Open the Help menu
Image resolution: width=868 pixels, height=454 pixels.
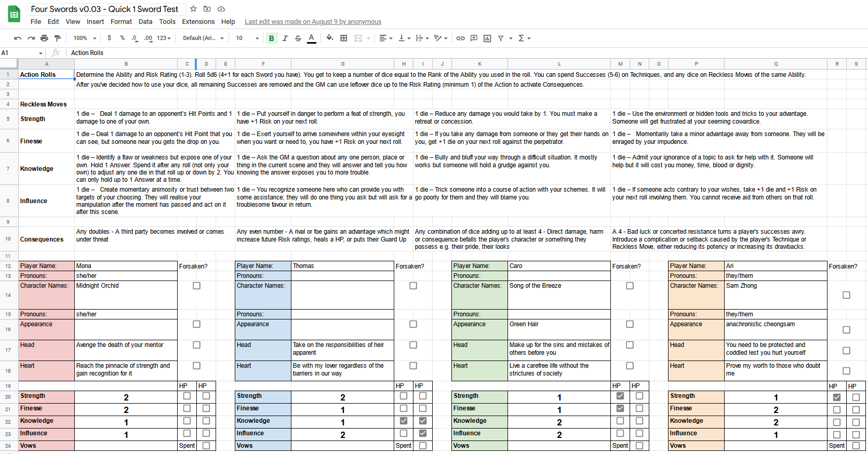228,22
